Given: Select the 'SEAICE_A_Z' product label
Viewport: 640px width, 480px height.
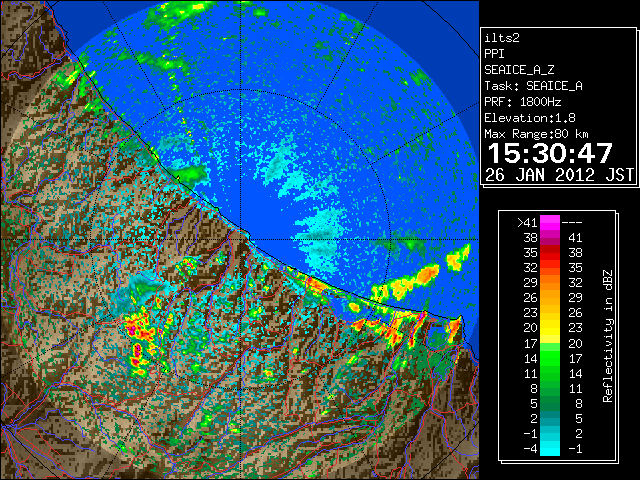Looking at the screenshot, I should point(519,70).
